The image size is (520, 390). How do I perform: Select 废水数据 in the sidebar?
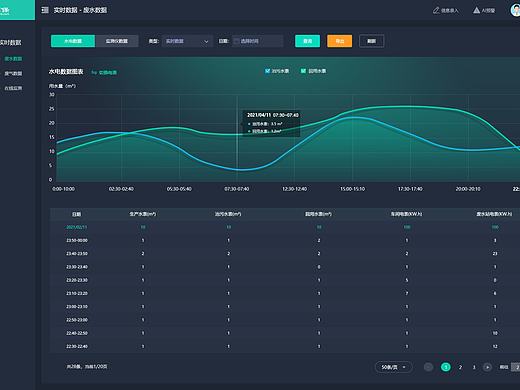point(13,59)
